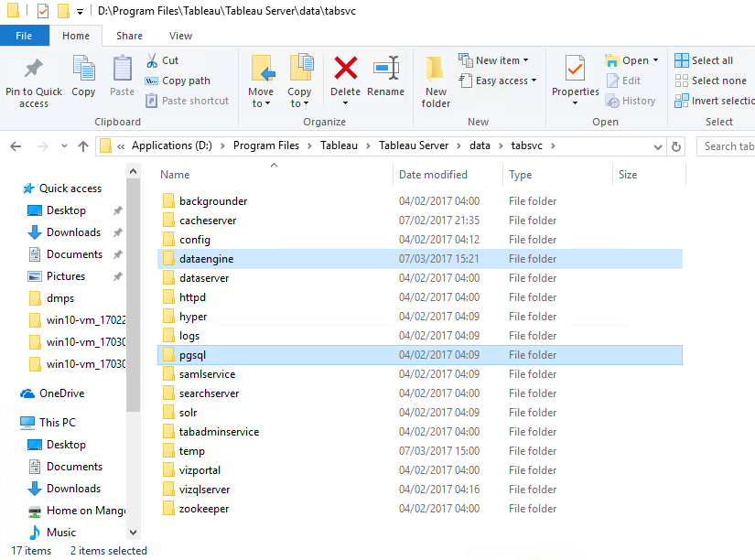This screenshot has height=560, width=755.
Task: Switch to the View ribbon tab
Action: tap(180, 36)
